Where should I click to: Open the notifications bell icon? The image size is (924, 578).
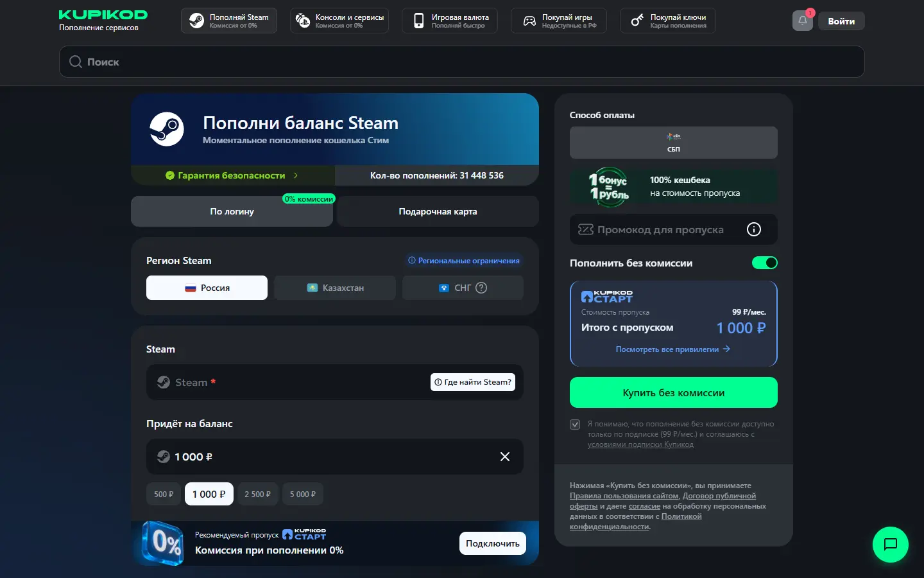(802, 21)
